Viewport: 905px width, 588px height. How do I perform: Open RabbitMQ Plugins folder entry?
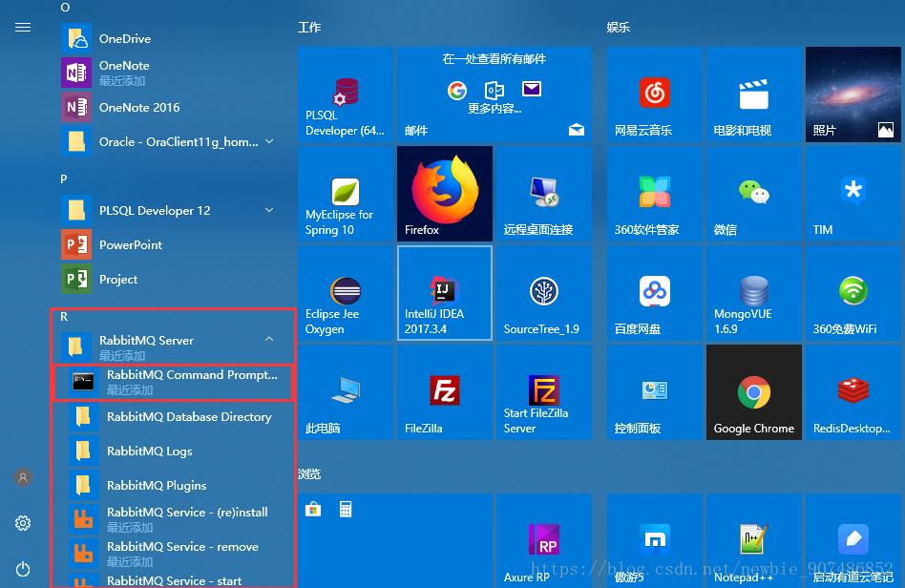[176, 485]
